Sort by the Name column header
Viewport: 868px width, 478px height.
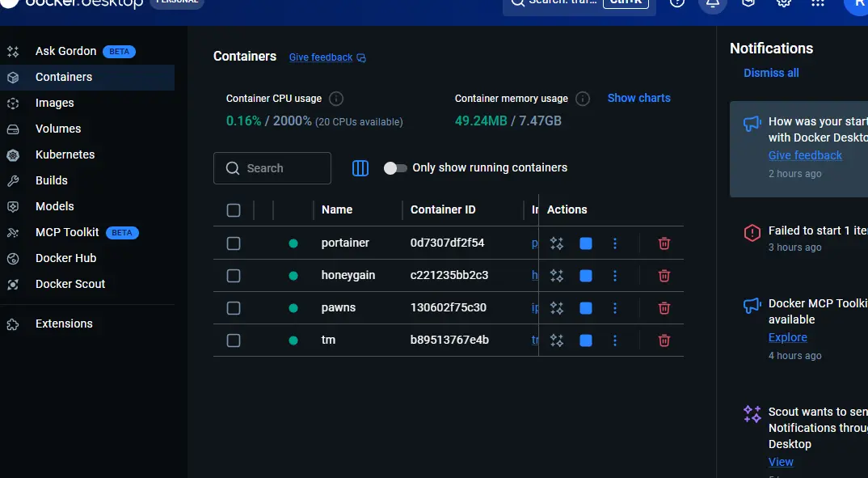[336, 210]
